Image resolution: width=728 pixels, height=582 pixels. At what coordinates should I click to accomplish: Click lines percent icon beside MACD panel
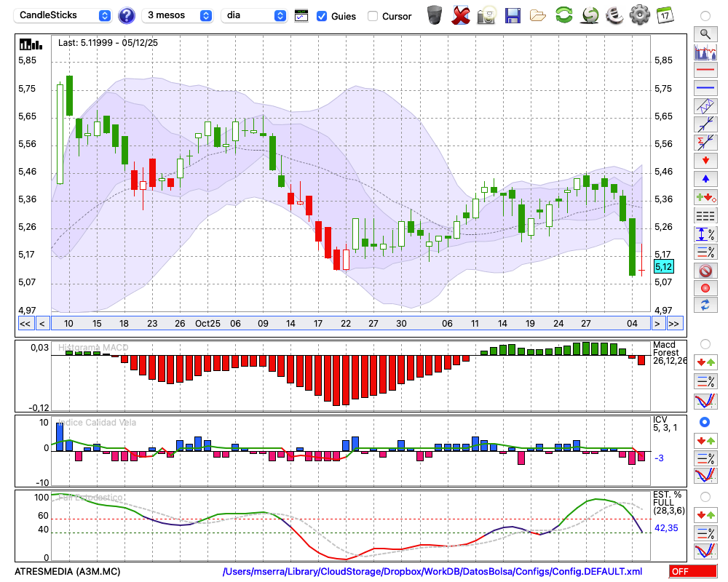pos(705,381)
